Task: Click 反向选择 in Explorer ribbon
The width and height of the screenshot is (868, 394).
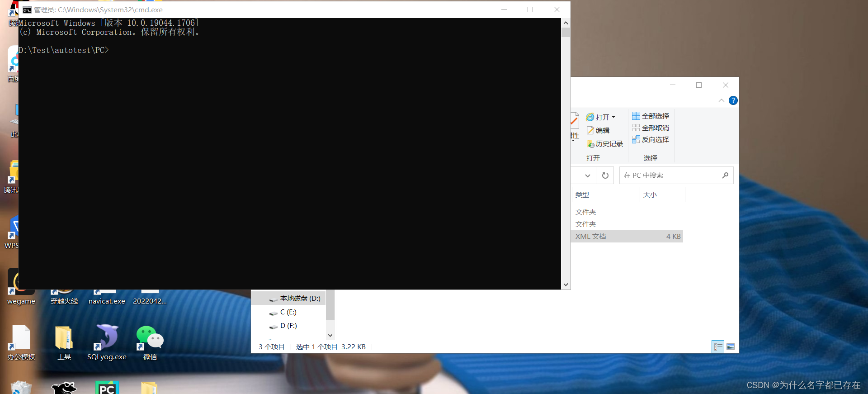Action: click(x=651, y=139)
